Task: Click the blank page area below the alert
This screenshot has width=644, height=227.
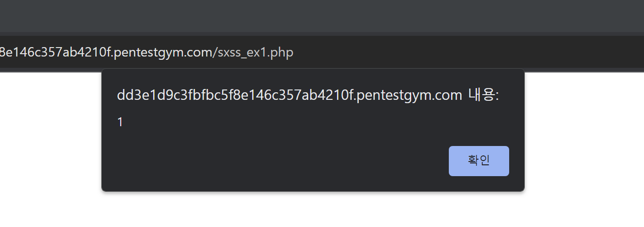Action: point(313,210)
